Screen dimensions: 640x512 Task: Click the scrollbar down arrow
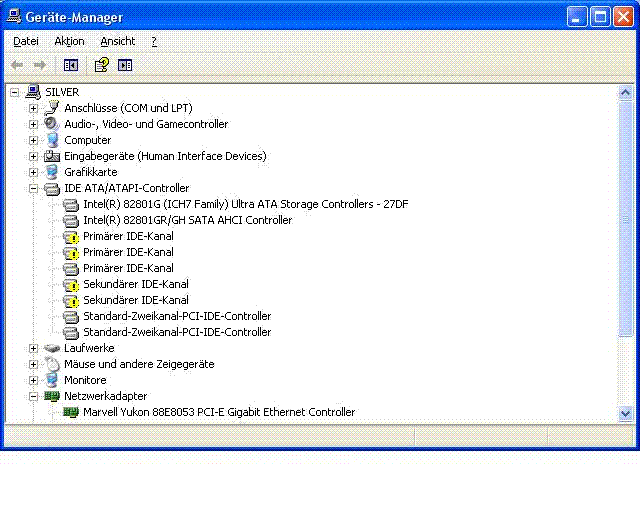click(x=625, y=414)
